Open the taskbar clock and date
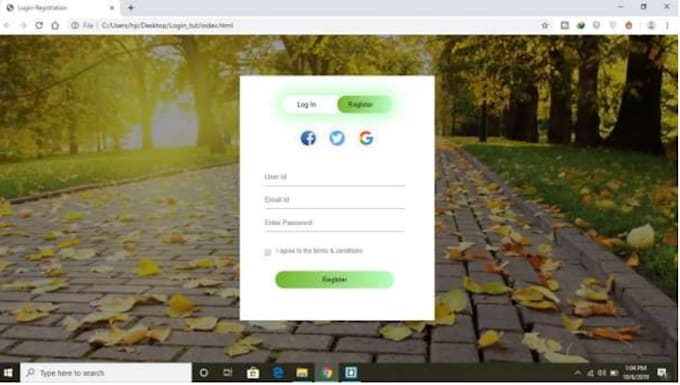The width and height of the screenshot is (680, 385). pyautogui.click(x=636, y=373)
